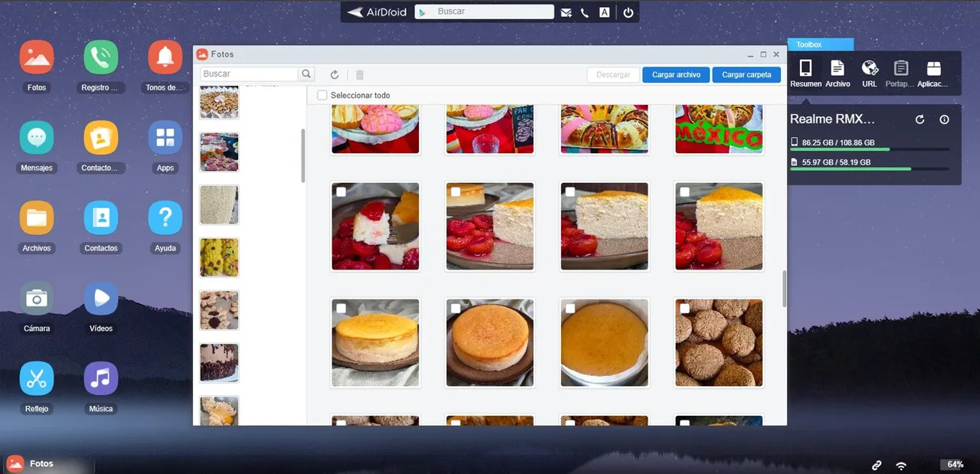Open the Tonos de llamada bell icon
This screenshot has height=474, width=980.
point(165,57)
